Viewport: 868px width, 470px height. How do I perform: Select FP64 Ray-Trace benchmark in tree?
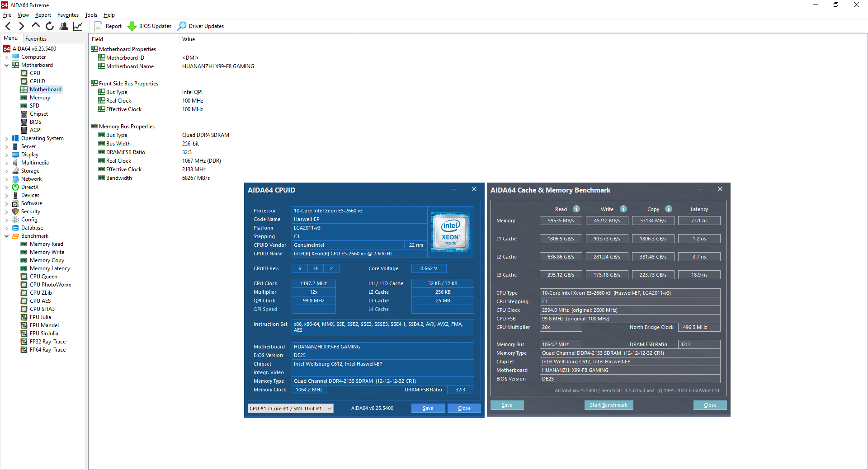pyautogui.click(x=47, y=350)
